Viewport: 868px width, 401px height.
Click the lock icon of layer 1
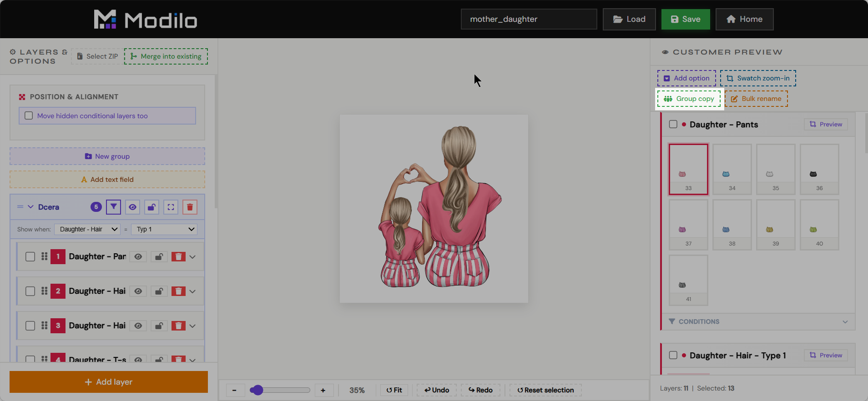(159, 257)
